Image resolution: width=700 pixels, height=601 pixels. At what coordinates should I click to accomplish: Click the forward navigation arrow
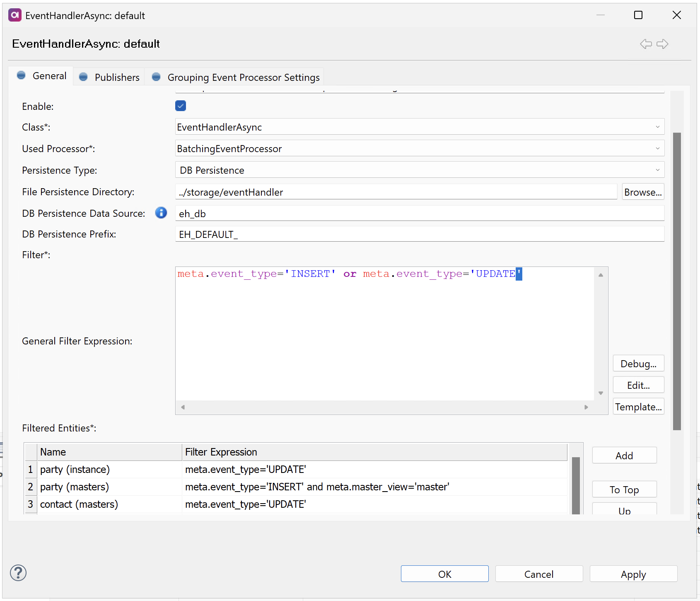coord(663,44)
